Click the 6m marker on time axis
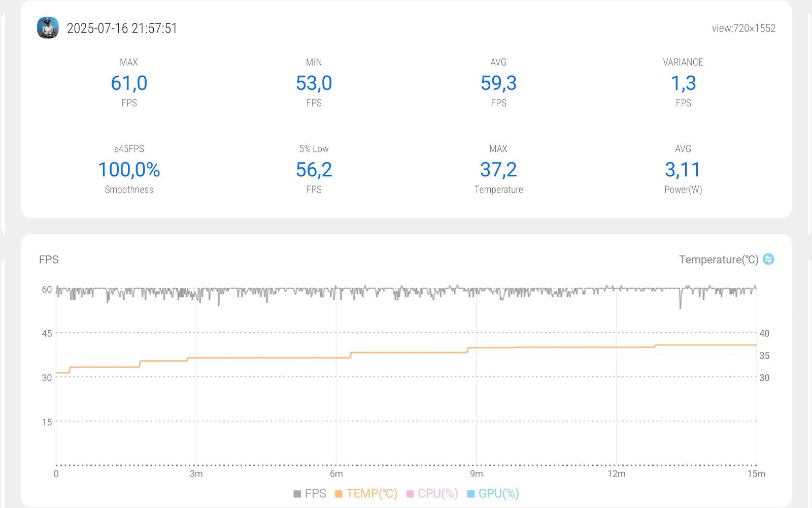Viewport: 812px width, 508px height. (336, 473)
